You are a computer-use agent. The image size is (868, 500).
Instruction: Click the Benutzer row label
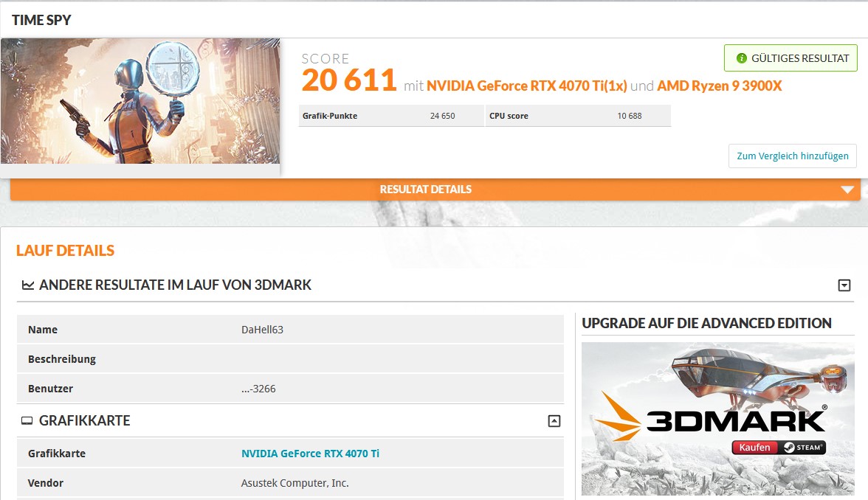pos(50,389)
